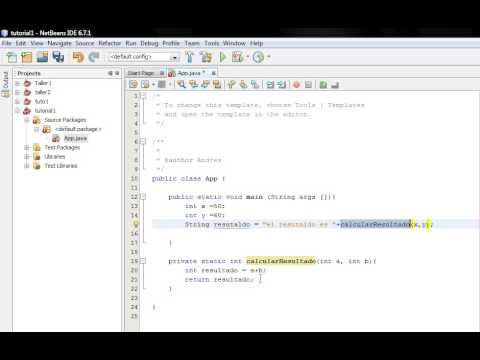
Task: Click the New File toolbar icon
Action: pyautogui.click(x=12, y=57)
